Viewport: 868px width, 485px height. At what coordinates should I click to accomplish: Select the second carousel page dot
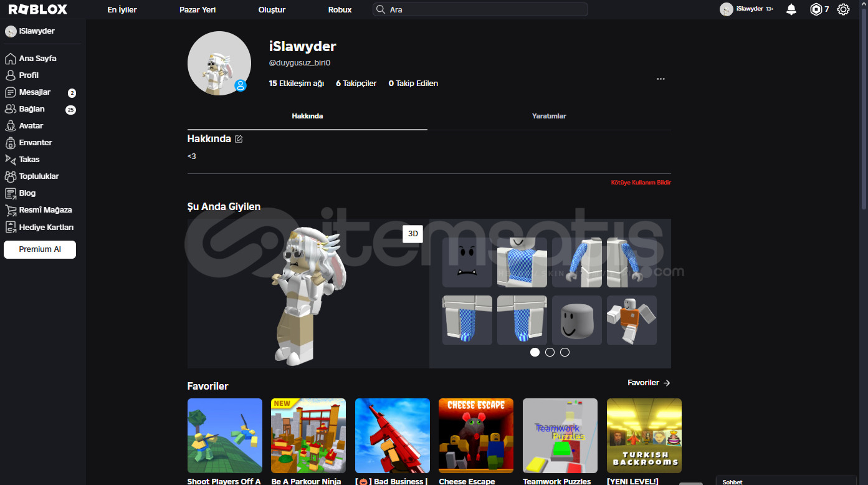(550, 352)
